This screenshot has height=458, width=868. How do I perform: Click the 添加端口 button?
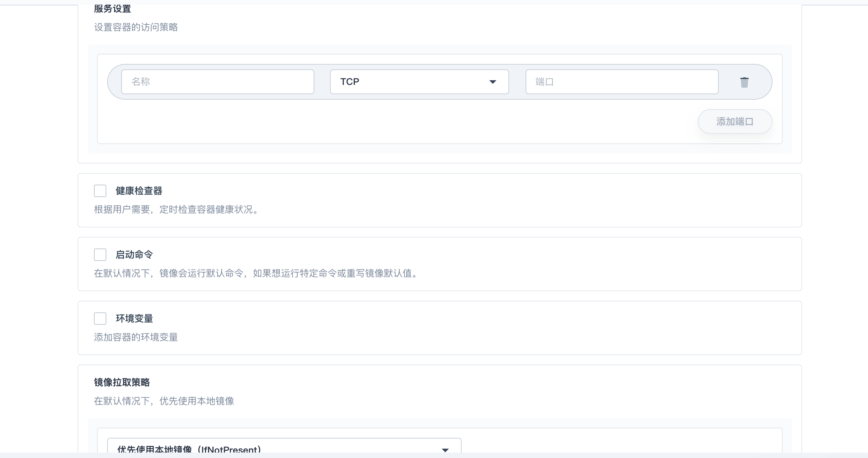coord(735,122)
